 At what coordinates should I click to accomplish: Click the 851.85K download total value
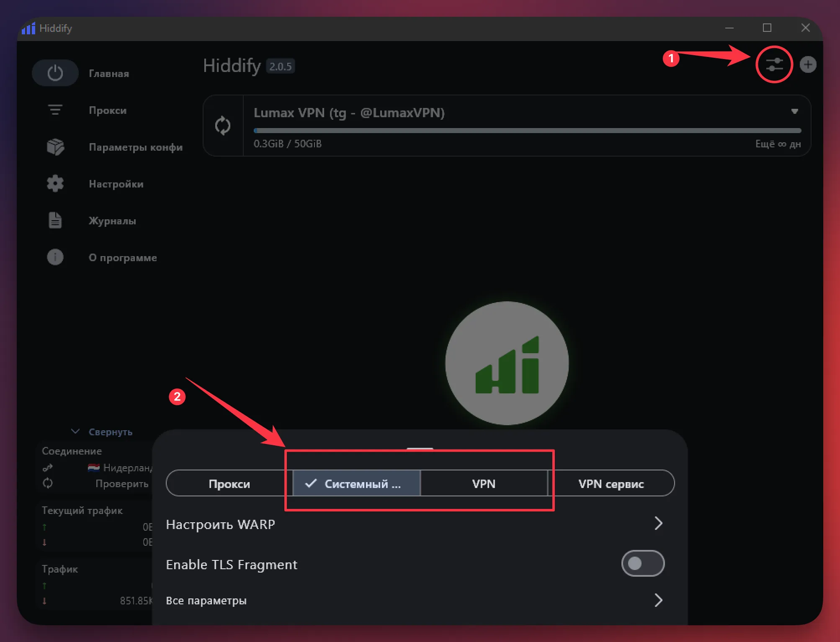coord(136,601)
